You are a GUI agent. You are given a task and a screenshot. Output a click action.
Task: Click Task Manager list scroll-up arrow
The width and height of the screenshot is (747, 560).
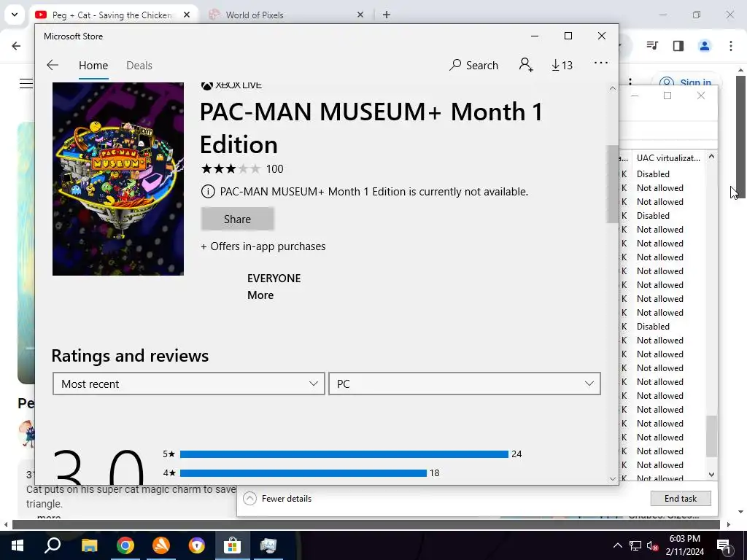(x=711, y=156)
